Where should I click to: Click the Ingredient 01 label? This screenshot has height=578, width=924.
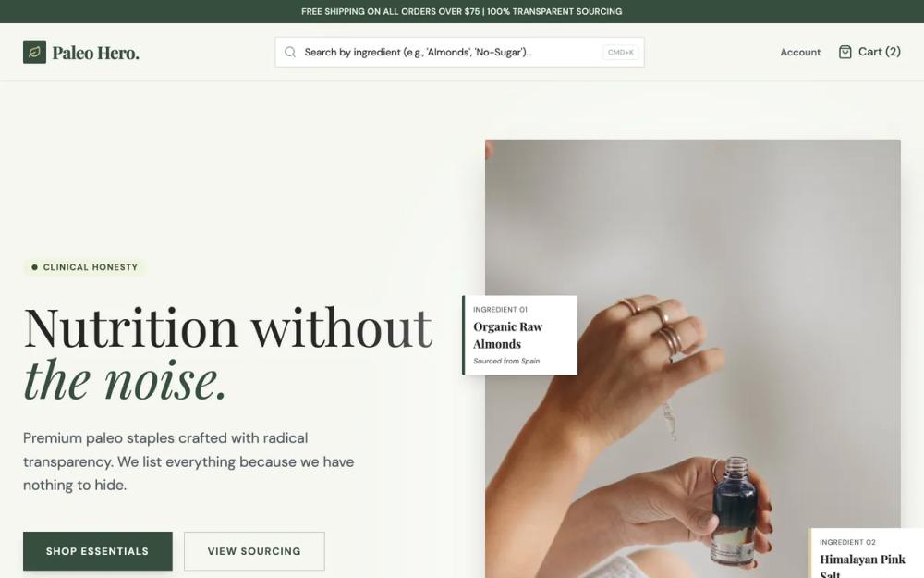coord(500,309)
